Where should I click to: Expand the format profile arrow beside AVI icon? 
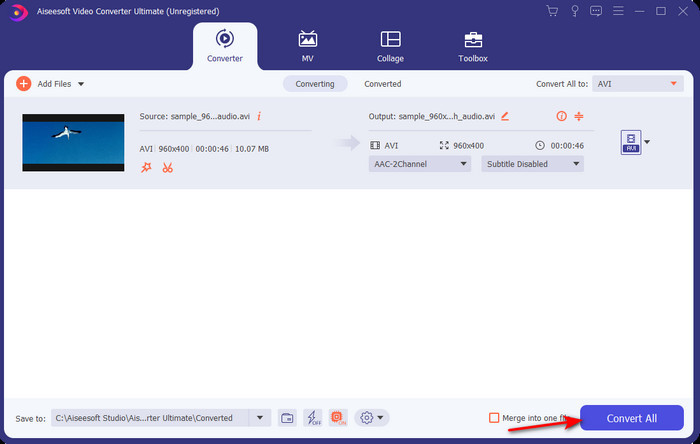[647, 142]
